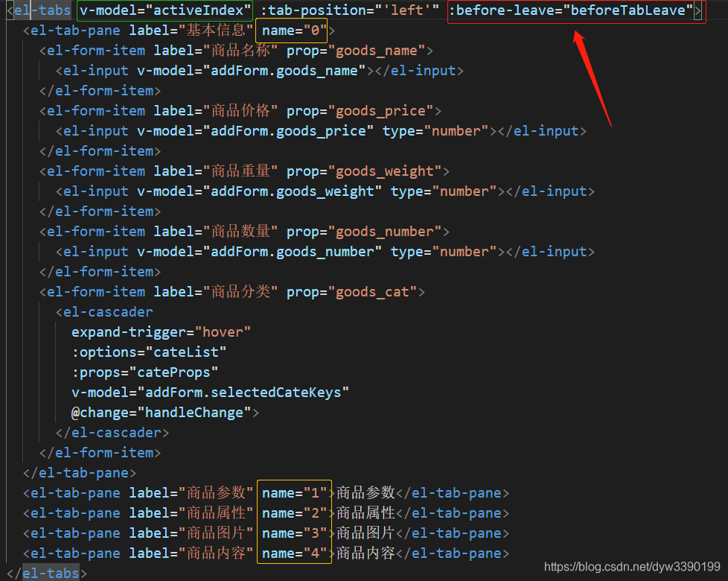Viewport: 728px width, 581px height.
Task: Click name="2" attribute
Action: 294,513
